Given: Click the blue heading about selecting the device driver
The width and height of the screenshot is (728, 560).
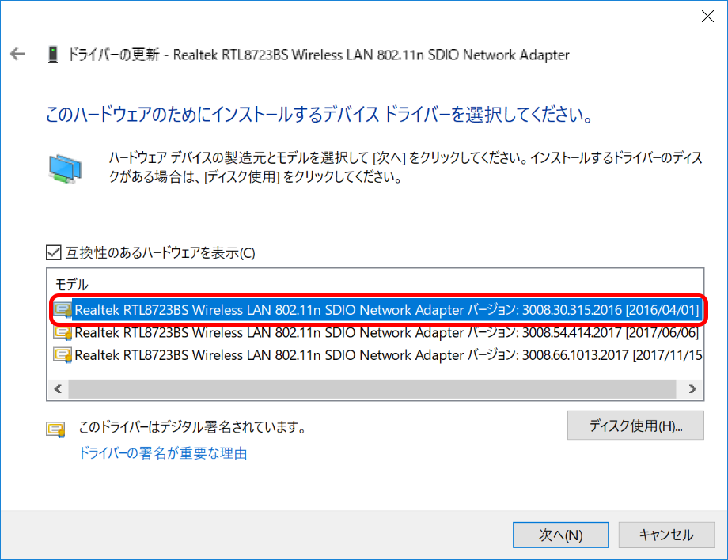Looking at the screenshot, I should pyautogui.click(x=320, y=114).
